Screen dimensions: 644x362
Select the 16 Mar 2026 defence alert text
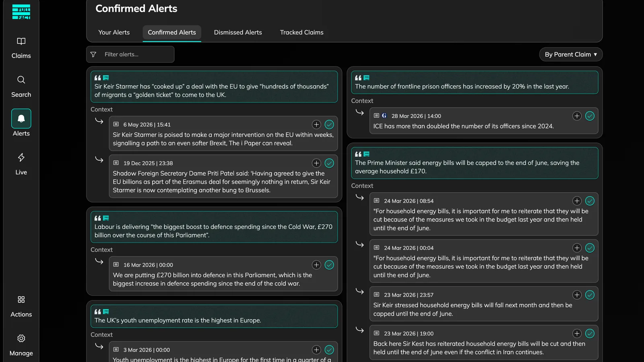[213, 280]
